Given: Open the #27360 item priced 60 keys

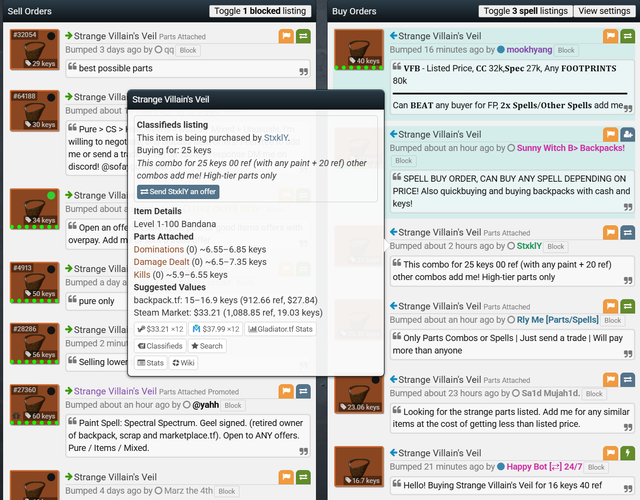Looking at the screenshot, I should pyautogui.click(x=35, y=404).
